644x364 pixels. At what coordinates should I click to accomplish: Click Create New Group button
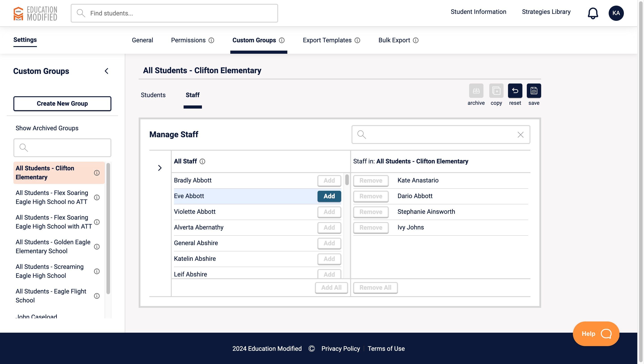(x=62, y=104)
